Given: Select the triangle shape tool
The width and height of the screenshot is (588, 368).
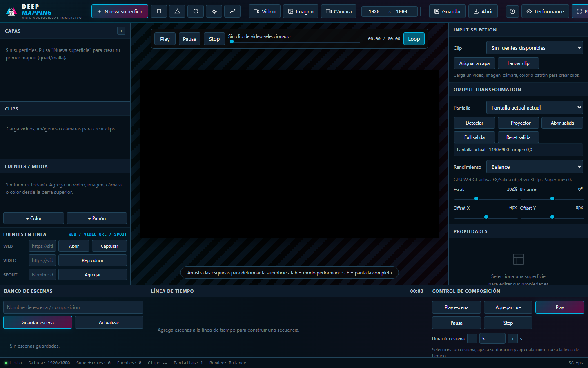Looking at the screenshot, I should point(177,11).
